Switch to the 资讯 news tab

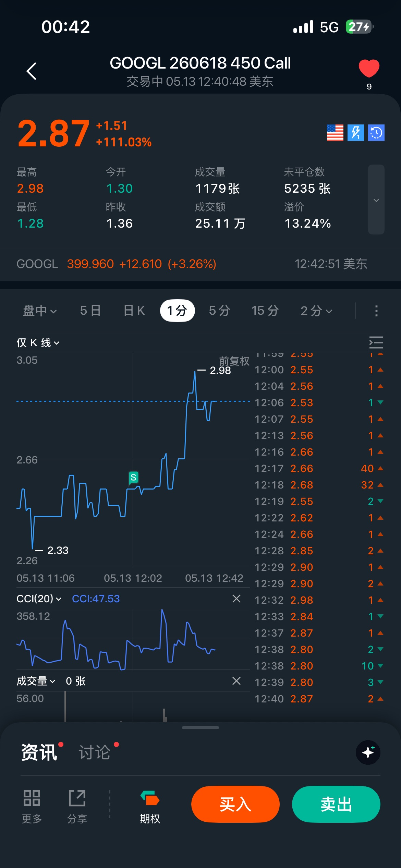point(39,752)
